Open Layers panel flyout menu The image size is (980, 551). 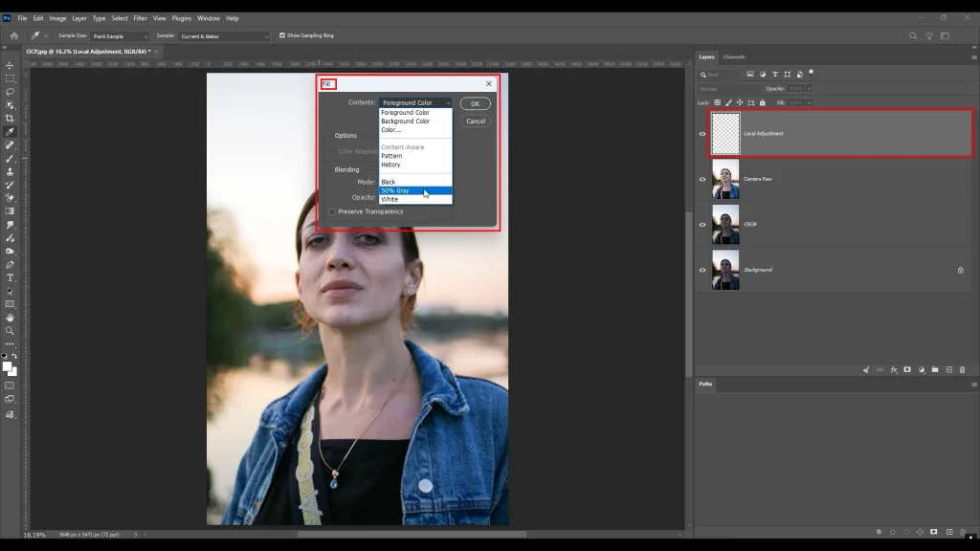point(973,56)
